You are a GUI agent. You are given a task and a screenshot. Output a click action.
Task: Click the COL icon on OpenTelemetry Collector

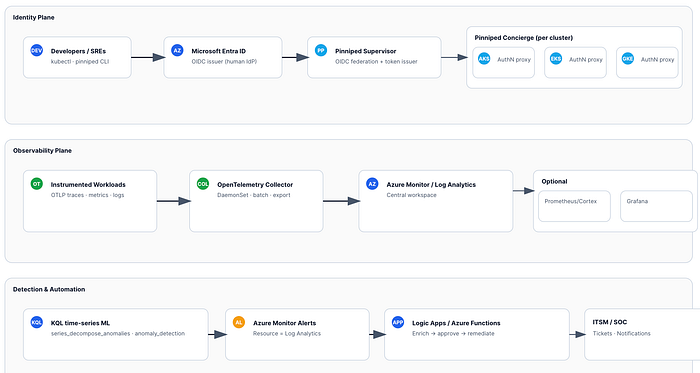click(203, 183)
